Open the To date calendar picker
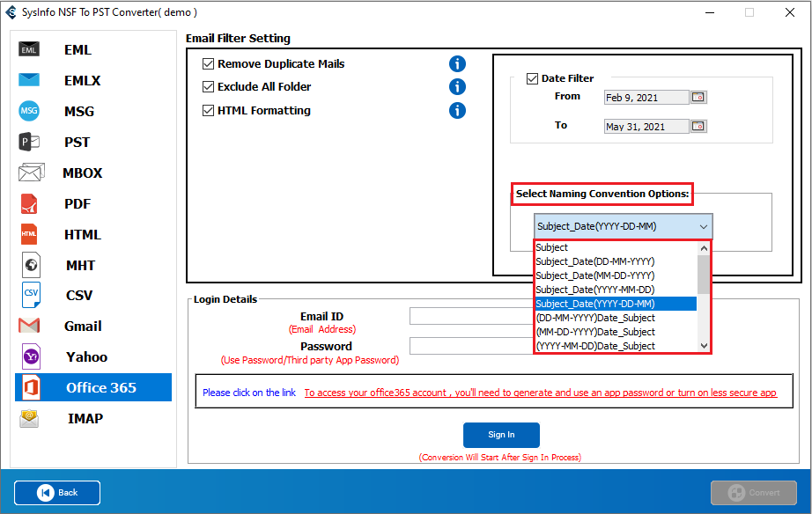 [x=698, y=127]
